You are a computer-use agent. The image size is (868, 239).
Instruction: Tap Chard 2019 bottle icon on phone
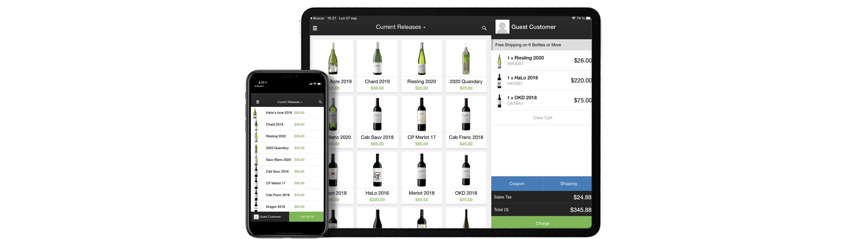pos(256,125)
